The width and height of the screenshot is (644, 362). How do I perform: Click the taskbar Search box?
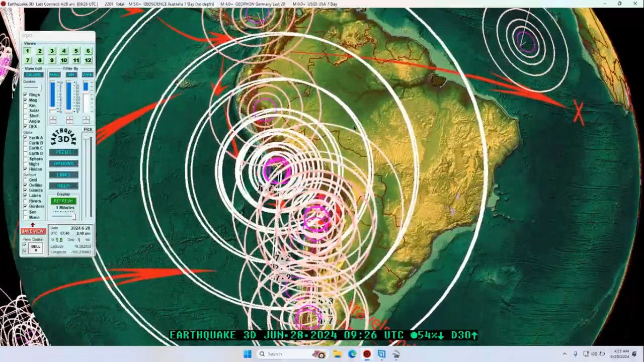click(282, 354)
